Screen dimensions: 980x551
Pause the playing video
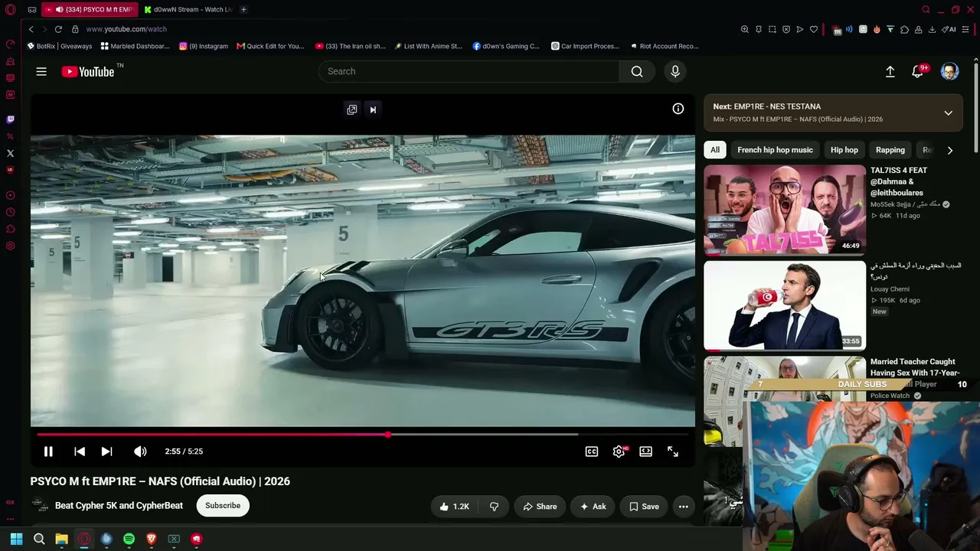click(48, 452)
